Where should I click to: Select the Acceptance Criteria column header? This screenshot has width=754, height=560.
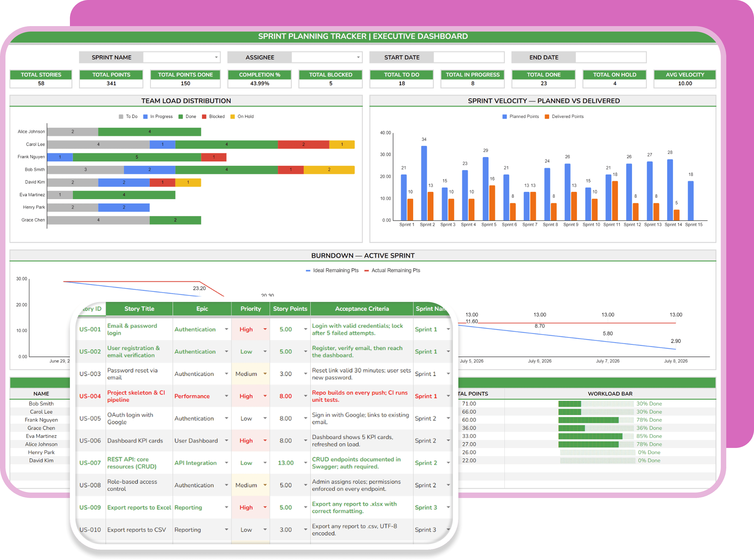362,309
